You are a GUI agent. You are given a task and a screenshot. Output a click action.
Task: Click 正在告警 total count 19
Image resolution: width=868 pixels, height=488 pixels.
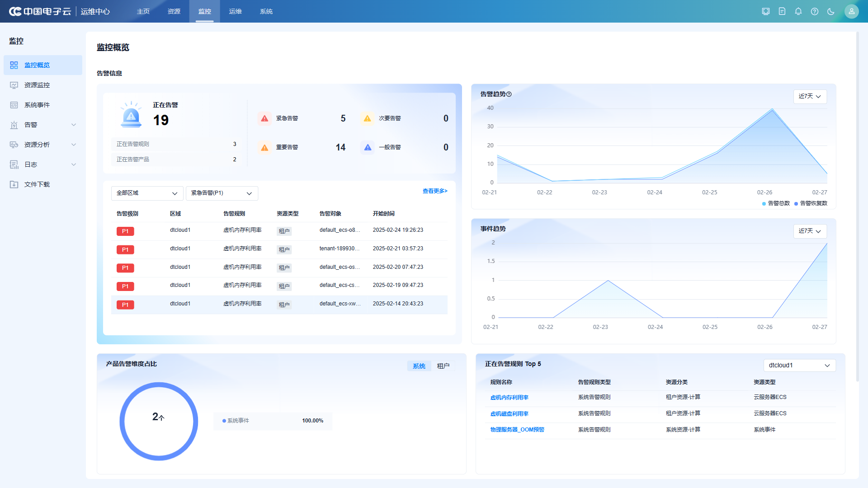click(x=161, y=120)
